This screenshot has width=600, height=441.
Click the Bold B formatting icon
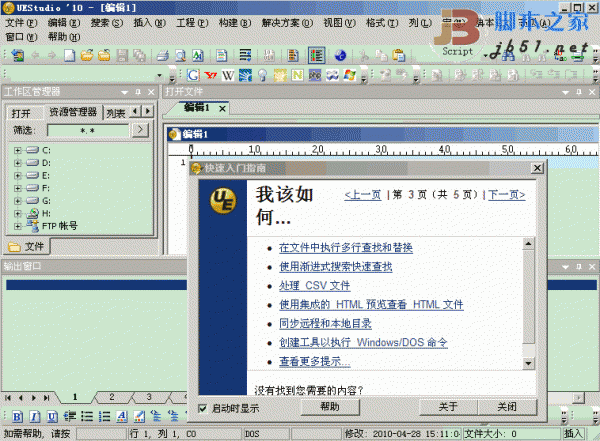(18, 417)
